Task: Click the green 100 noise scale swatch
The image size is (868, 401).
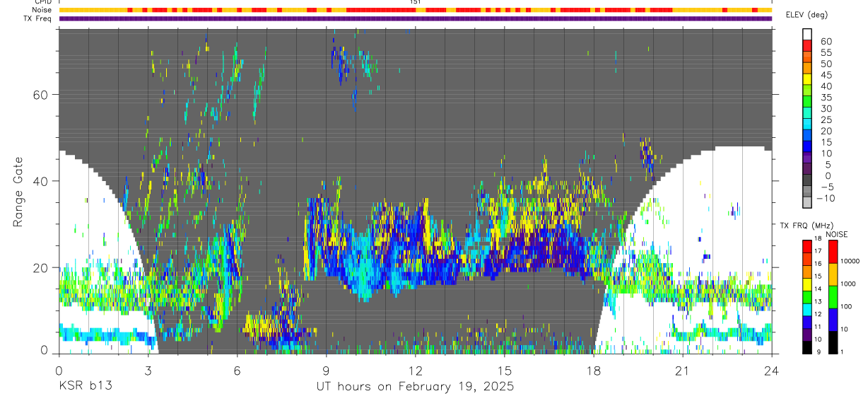Action: [833, 296]
